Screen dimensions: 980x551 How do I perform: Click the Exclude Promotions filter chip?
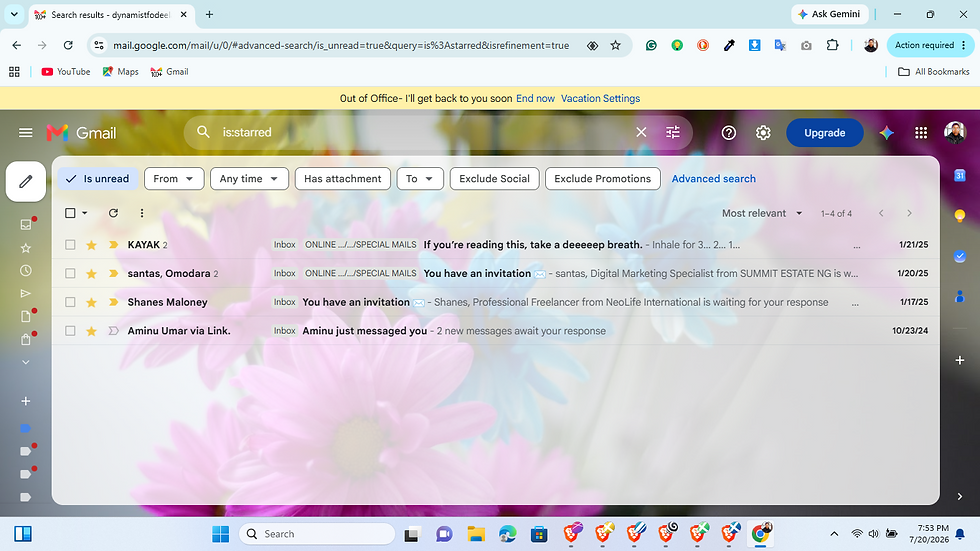click(602, 179)
